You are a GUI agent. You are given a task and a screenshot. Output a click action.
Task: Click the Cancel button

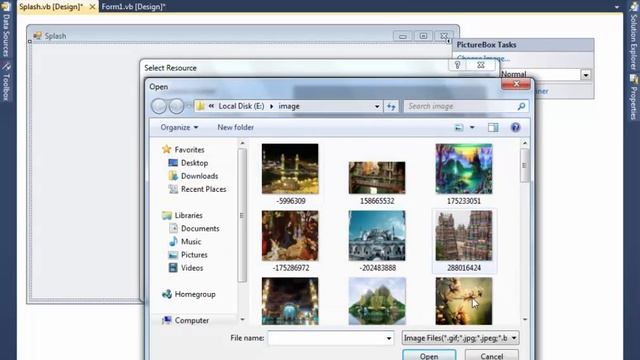point(492,355)
